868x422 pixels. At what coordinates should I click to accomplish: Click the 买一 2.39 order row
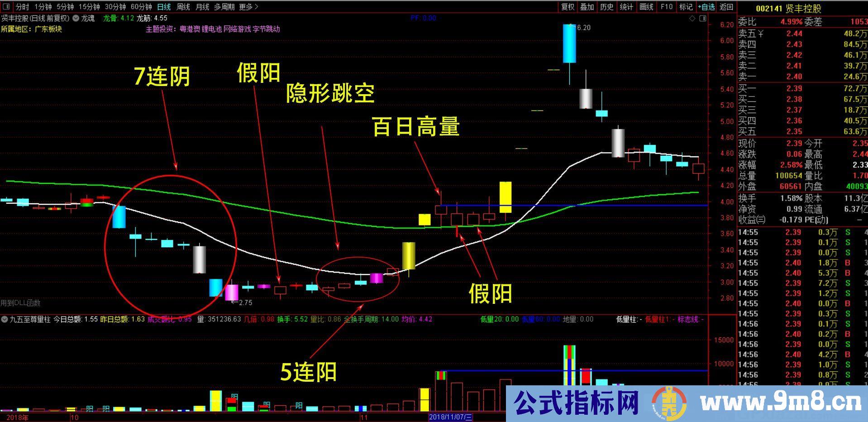(802, 88)
